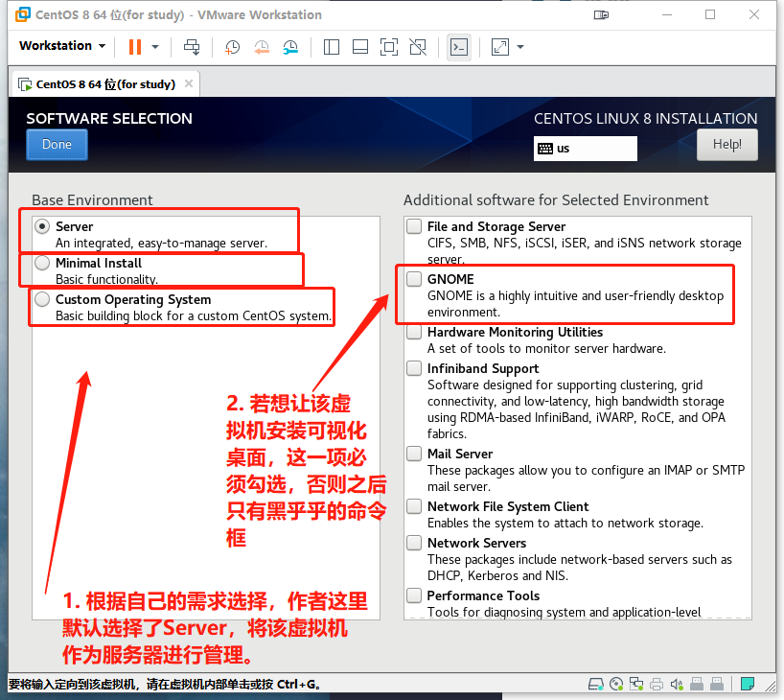This screenshot has height=700, width=784.
Task: Switch to Unity mode
Action: pos(418,47)
